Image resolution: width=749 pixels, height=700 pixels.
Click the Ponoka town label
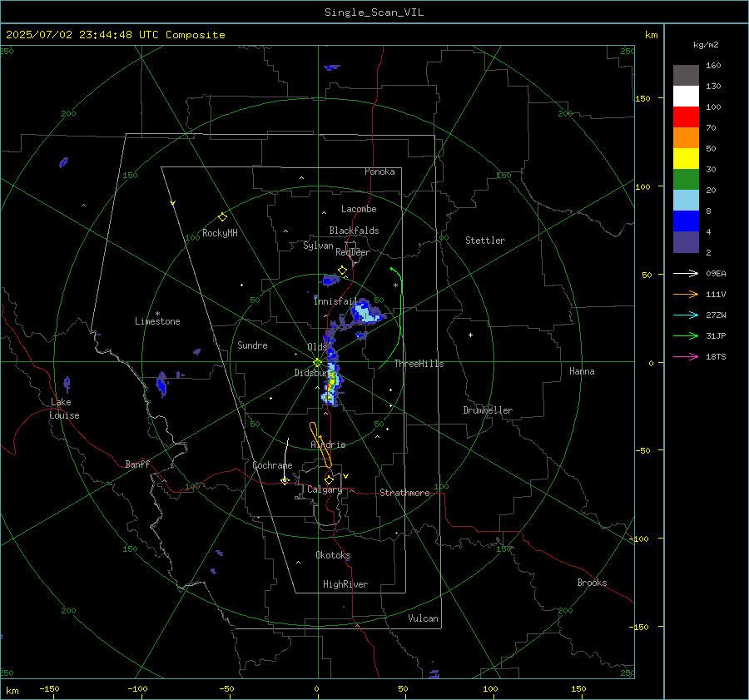(379, 172)
